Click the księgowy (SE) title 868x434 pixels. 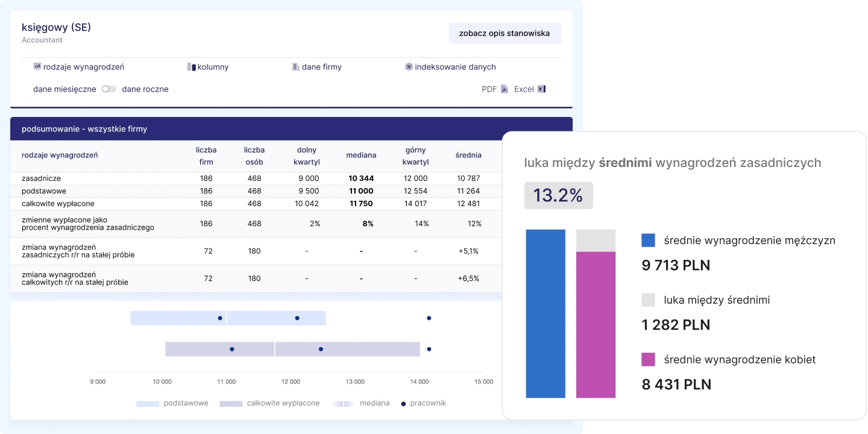[x=56, y=27]
